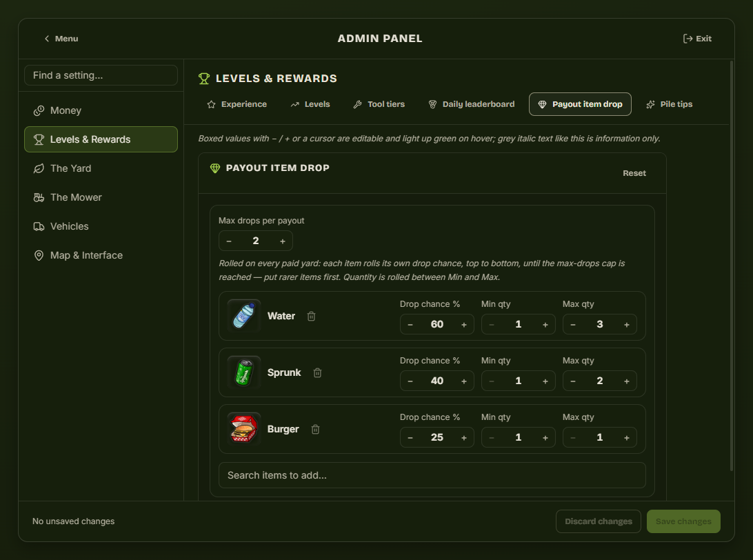Click the Sprunk can thumbnail
This screenshot has width=753, height=560.
click(244, 372)
